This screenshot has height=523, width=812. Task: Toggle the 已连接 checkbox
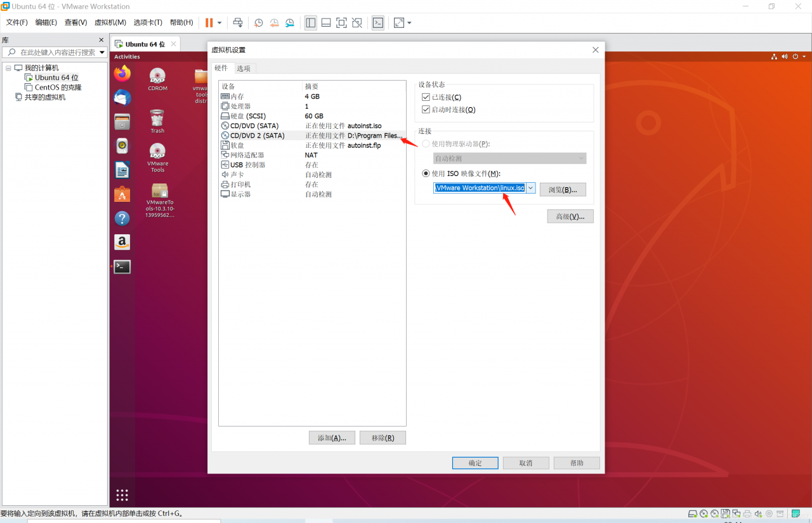tap(426, 97)
